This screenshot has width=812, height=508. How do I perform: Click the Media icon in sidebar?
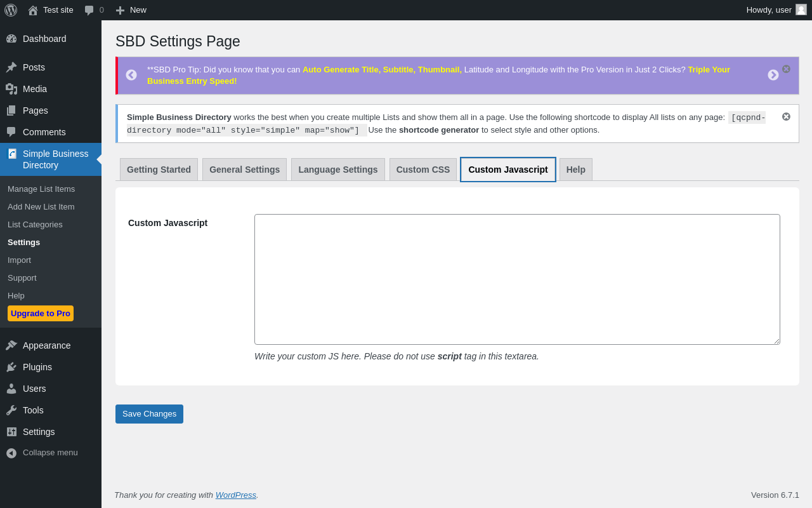pyautogui.click(x=11, y=89)
